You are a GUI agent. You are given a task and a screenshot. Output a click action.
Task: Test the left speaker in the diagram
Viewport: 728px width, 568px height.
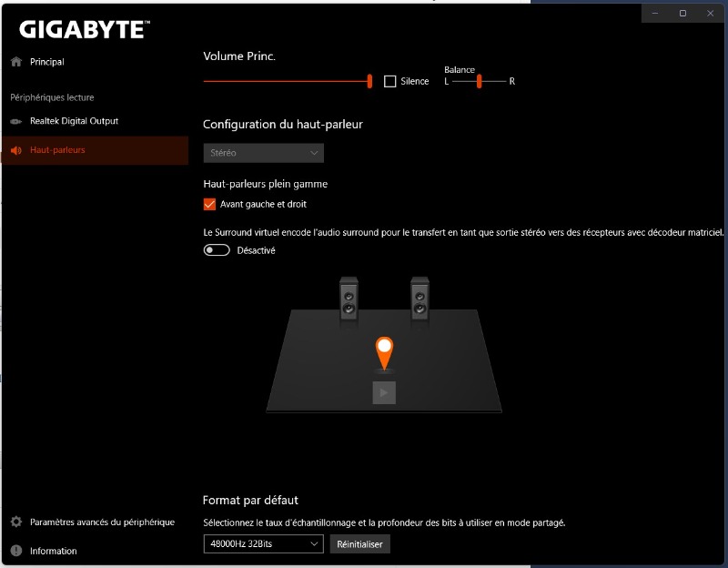pos(349,299)
